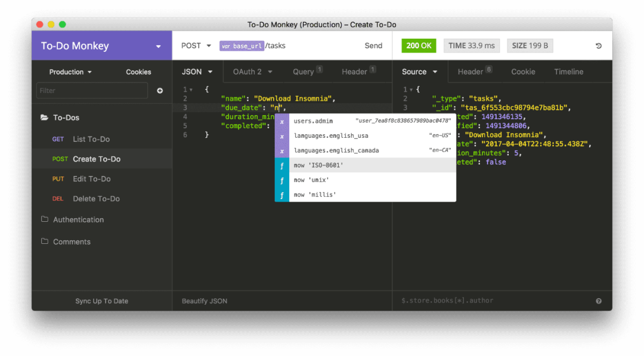
Task: Switch to the Cookie response tab
Action: click(523, 72)
